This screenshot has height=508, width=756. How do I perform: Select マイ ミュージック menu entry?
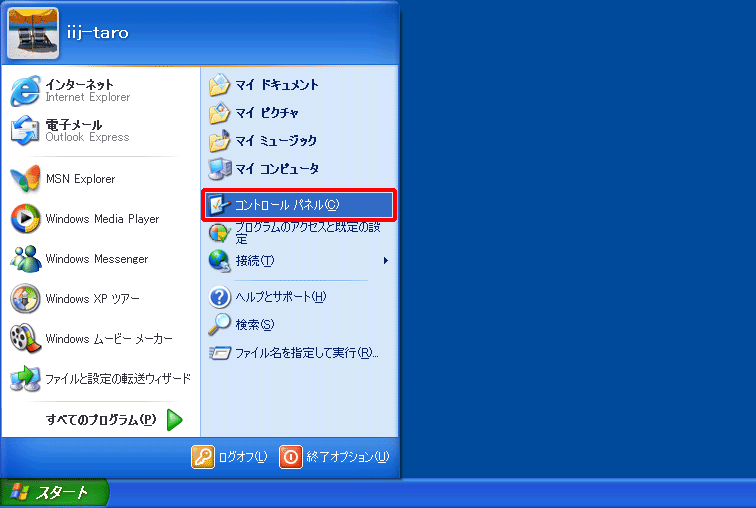[x=299, y=141]
